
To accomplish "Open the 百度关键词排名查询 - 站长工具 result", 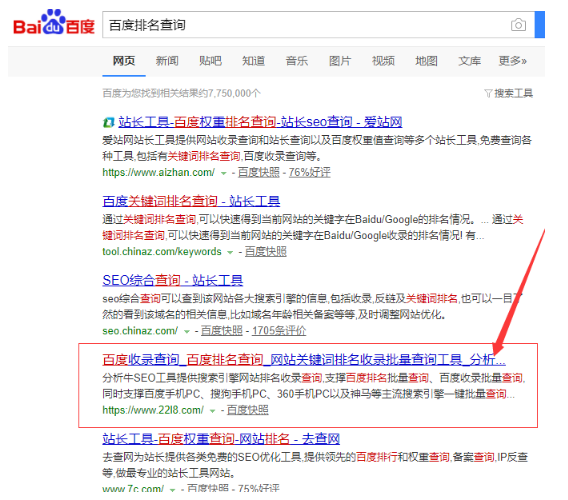I will 191,201.
